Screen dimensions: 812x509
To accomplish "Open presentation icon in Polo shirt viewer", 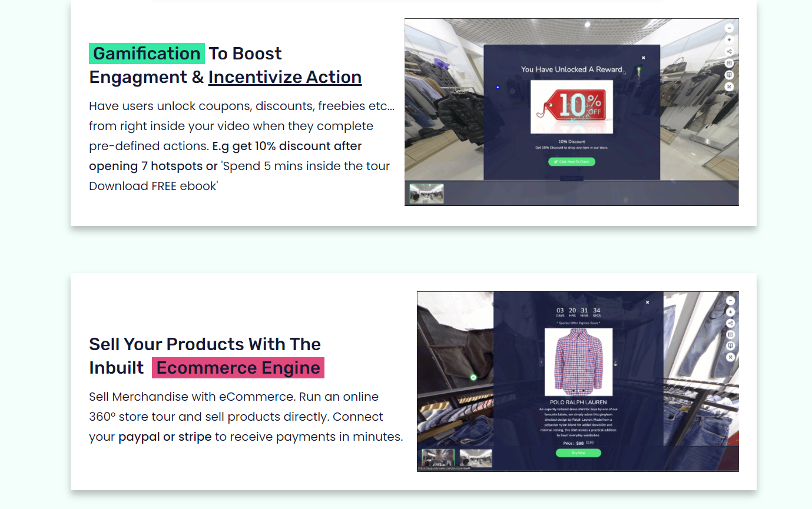I will (730, 345).
